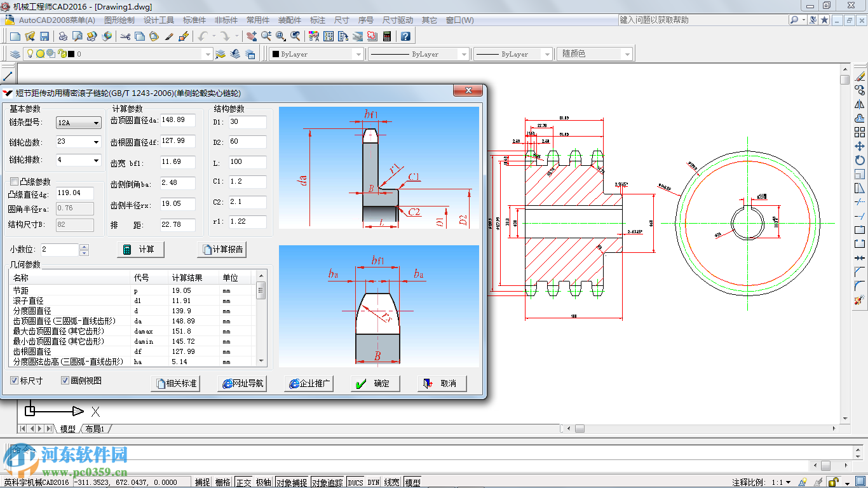The height and width of the screenshot is (488, 868).
Task: Select the Cut scissors icon
Action: (125, 36)
